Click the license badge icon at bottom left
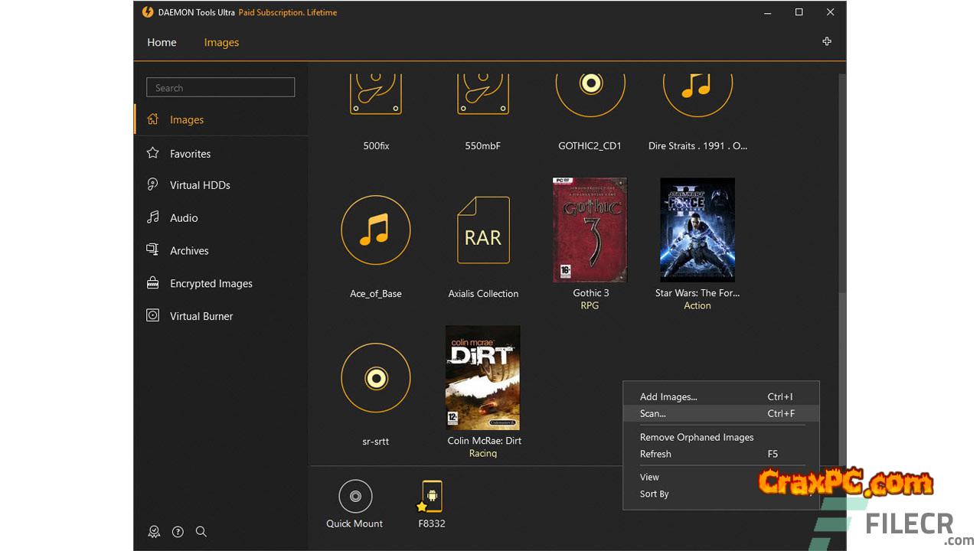The height and width of the screenshot is (551, 980). point(154,532)
